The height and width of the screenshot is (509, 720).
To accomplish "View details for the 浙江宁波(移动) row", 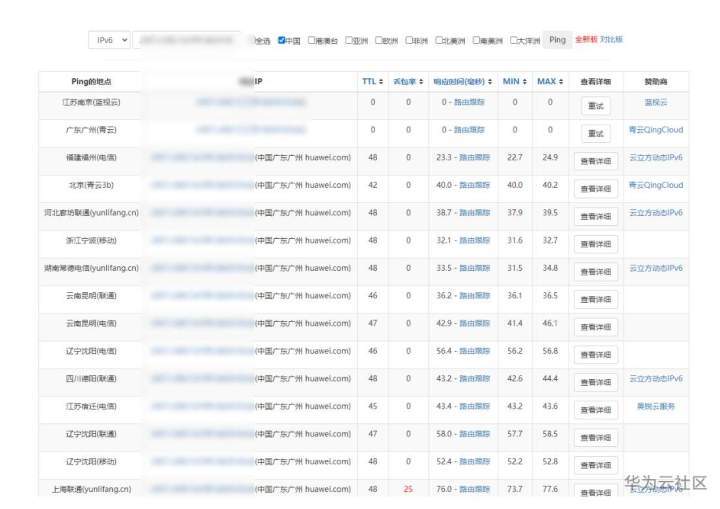I will pyautogui.click(x=596, y=244).
